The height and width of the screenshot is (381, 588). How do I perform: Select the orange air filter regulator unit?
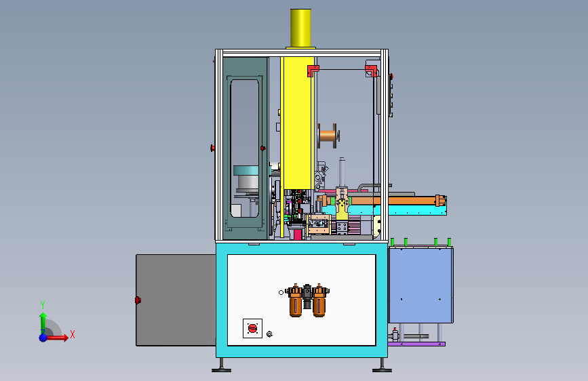coord(307,300)
